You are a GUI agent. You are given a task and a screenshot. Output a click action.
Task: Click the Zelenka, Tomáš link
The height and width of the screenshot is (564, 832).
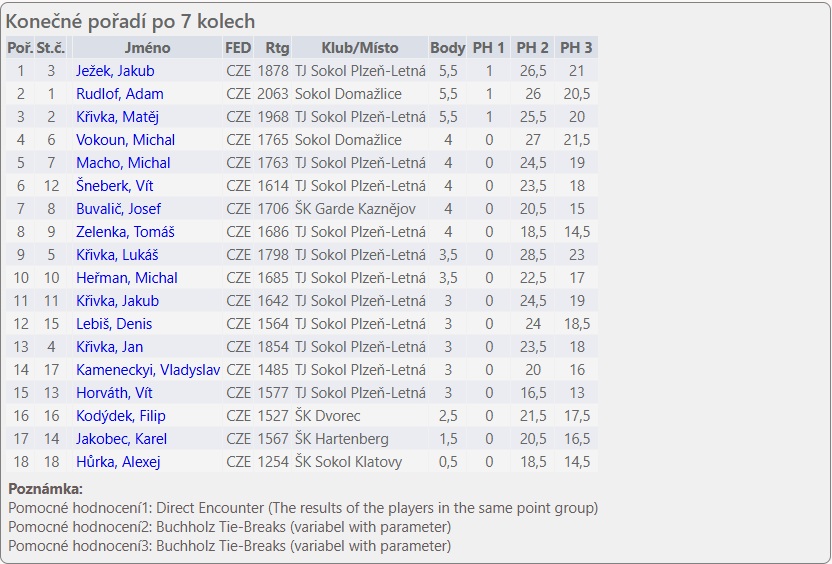(125, 232)
